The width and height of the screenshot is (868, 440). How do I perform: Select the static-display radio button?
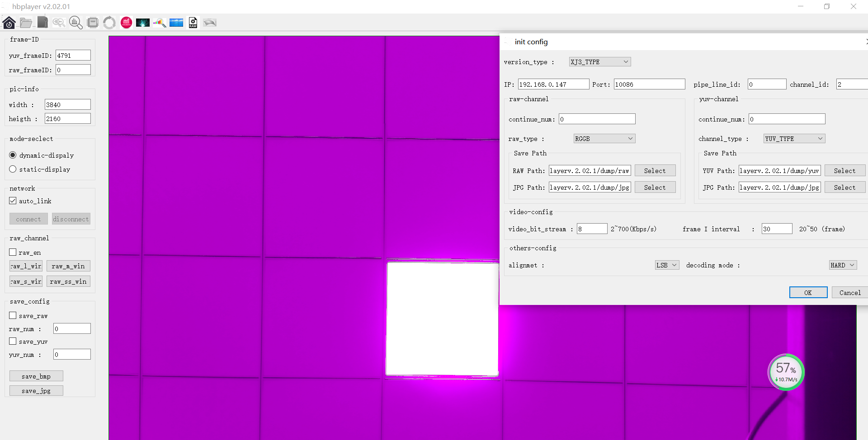point(13,169)
